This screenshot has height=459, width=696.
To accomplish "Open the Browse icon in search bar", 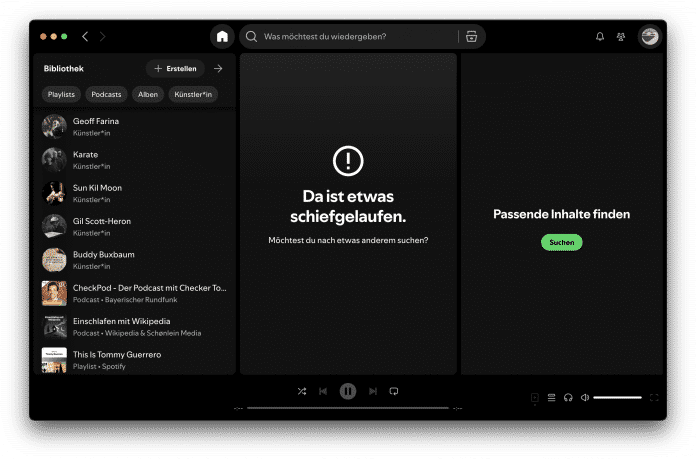I will click(471, 36).
